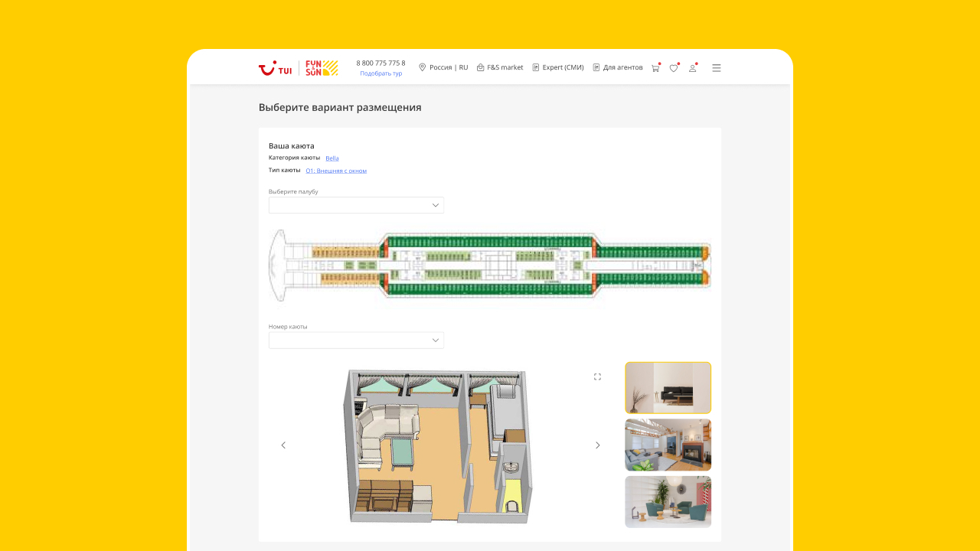Open the shopping cart icon
Image resolution: width=980 pixels, height=551 pixels.
pos(655,68)
